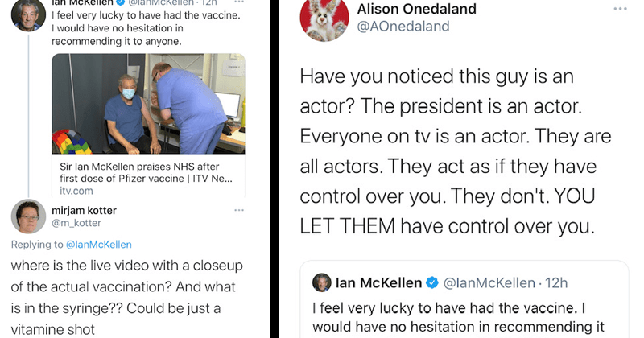This screenshot has height=338, width=644.
Task: Click the small Ian McKellen avatar in quoted tweet
Action: click(322, 282)
